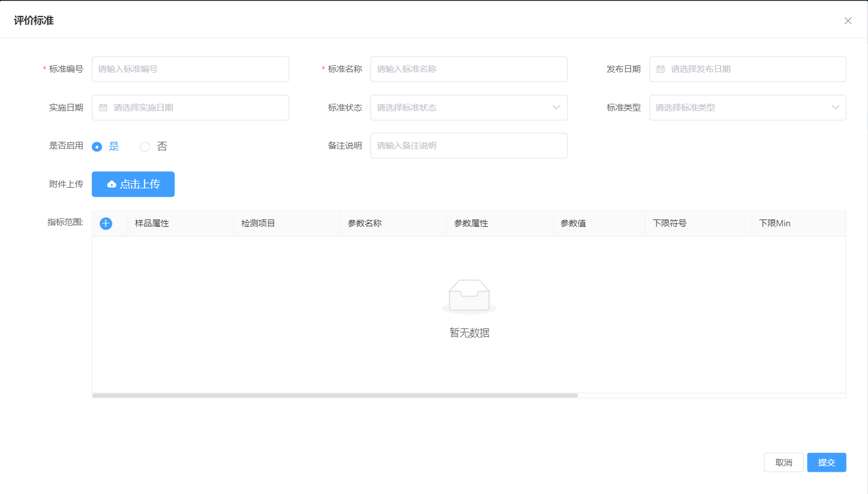Image resolution: width=868 pixels, height=494 pixels.
Task: Click the 提交 button
Action: [x=827, y=462]
